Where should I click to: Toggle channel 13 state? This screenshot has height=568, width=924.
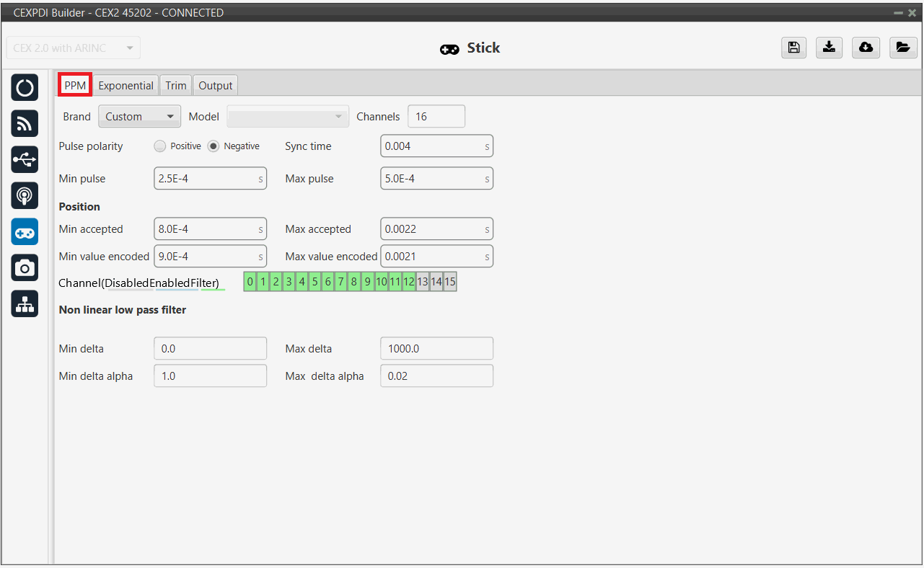pos(423,282)
